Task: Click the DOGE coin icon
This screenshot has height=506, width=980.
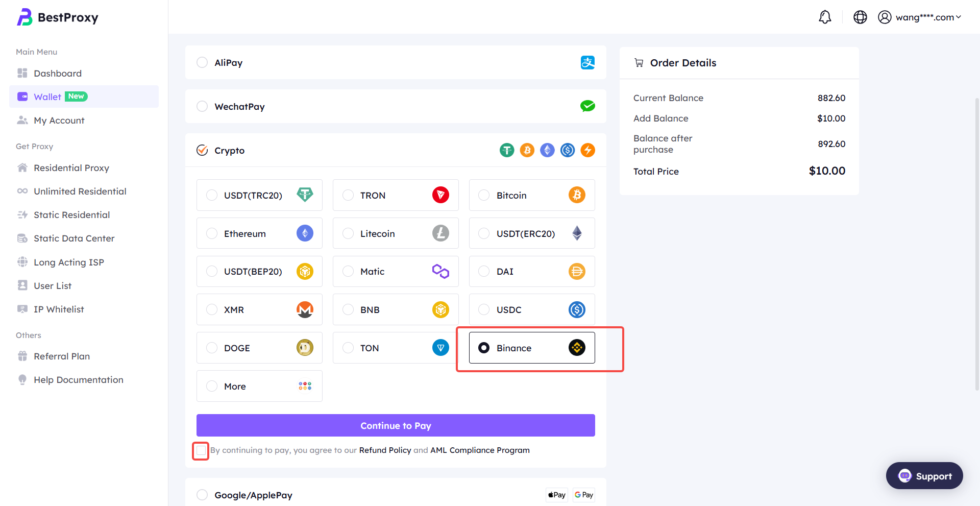Action: [305, 348]
